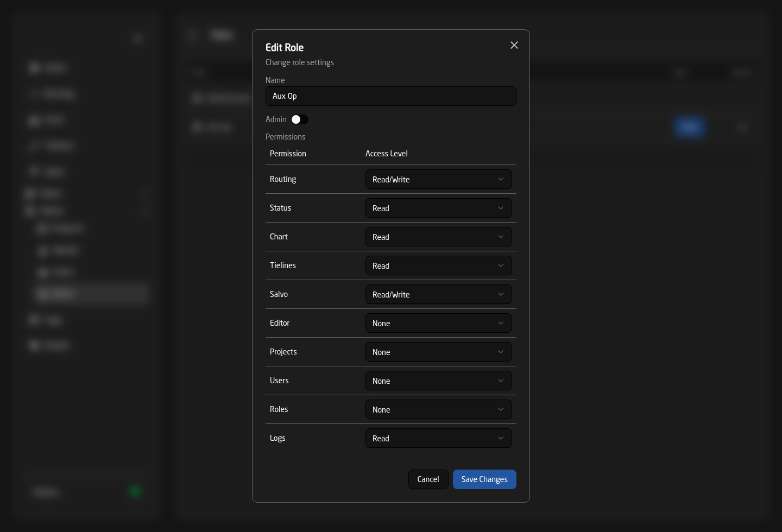Click the Roles permission label
The height and width of the screenshot is (532, 782).
pyautogui.click(x=279, y=409)
